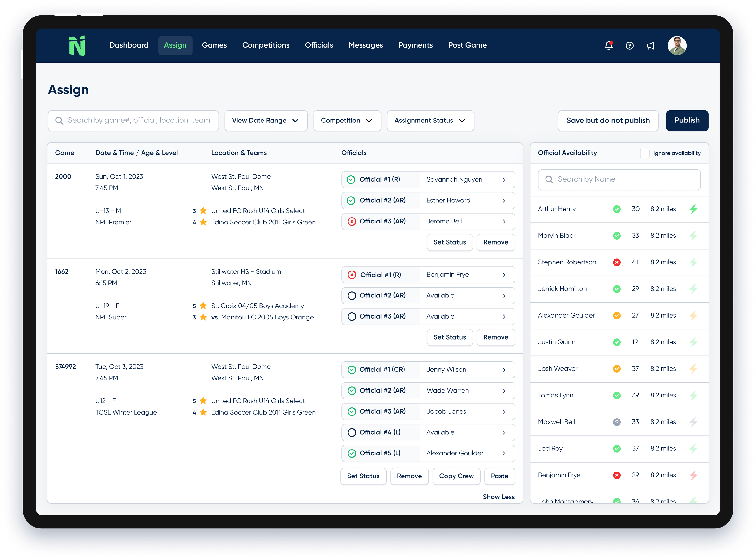The height and width of the screenshot is (559, 756).
Task: Open the View Date Range dropdown
Action: (x=266, y=120)
